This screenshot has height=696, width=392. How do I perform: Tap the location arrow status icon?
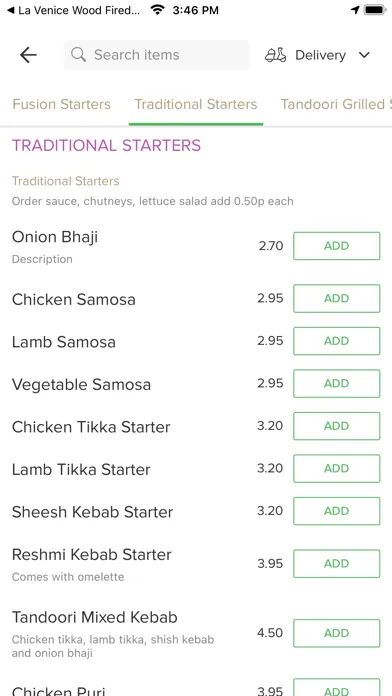point(355,10)
